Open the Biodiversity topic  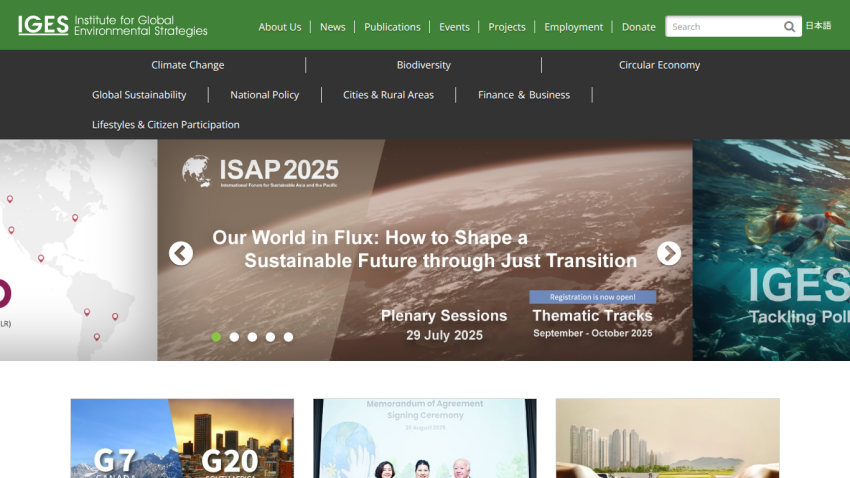tap(423, 65)
